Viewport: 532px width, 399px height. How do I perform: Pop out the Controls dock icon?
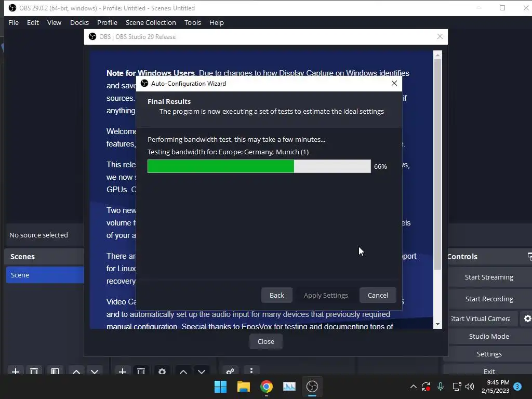click(x=529, y=256)
